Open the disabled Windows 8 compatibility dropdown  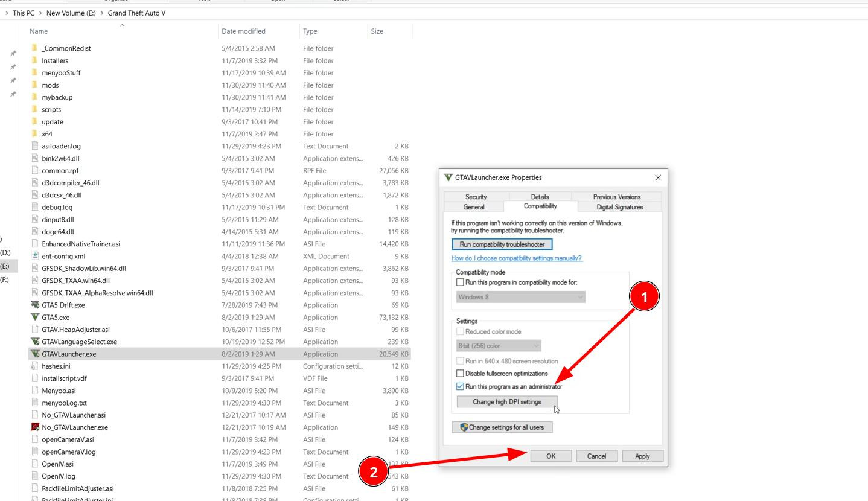[x=521, y=297]
